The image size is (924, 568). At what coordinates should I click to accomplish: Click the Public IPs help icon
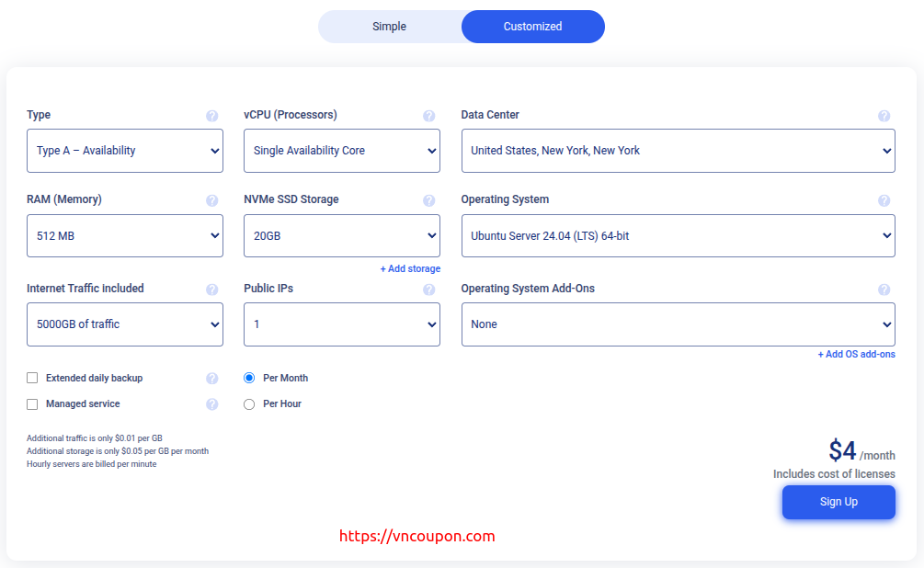429,290
